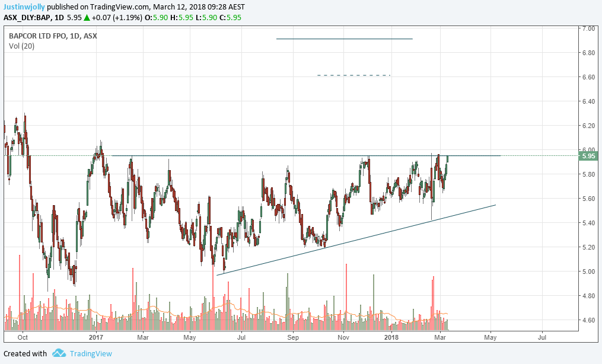Click the Mar label after 2018
The image size is (602, 364).
[440, 337]
